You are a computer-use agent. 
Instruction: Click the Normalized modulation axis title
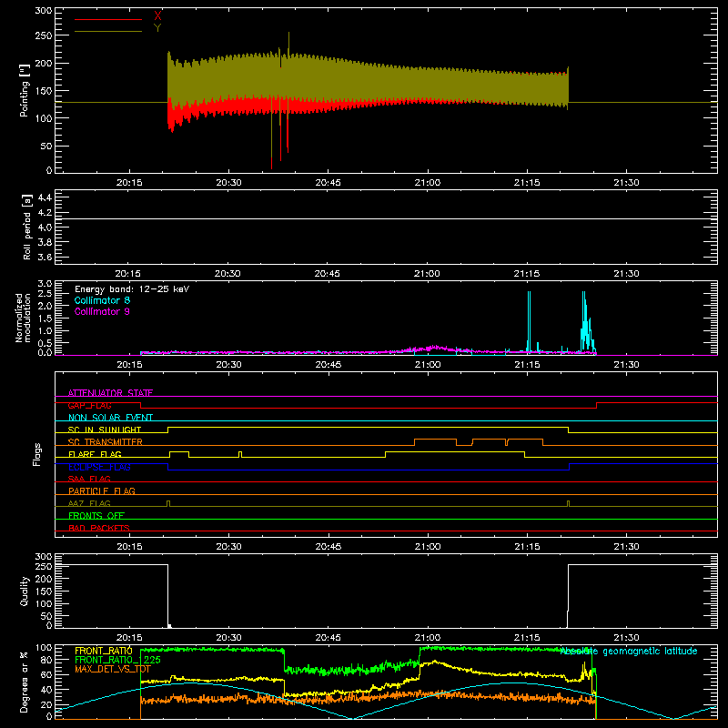(24, 318)
